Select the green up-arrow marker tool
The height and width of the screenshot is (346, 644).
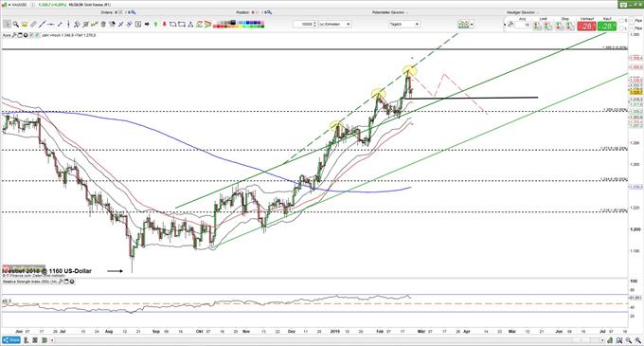click(156, 25)
